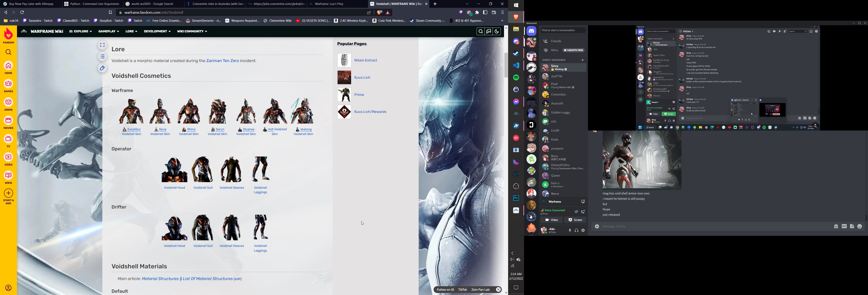Viewport: 868px width, 295px height.
Task: Click the Discord message input field
Action: click(714, 227)
